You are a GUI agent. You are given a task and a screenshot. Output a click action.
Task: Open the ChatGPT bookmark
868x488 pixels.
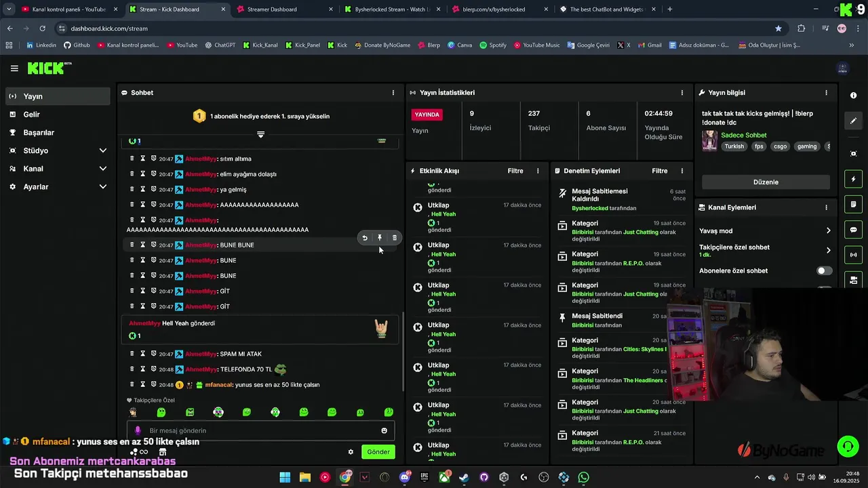pyautogui.click(x=220, y=45)
